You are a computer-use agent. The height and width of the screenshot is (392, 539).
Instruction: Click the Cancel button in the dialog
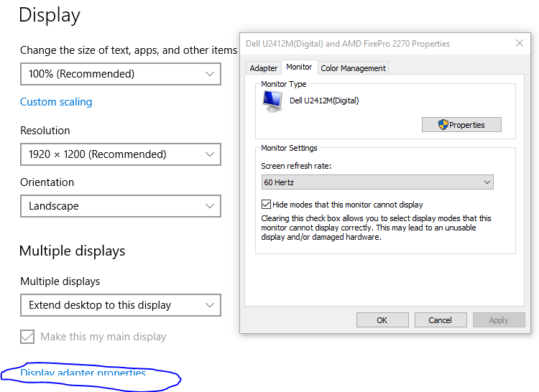point(441,320)
